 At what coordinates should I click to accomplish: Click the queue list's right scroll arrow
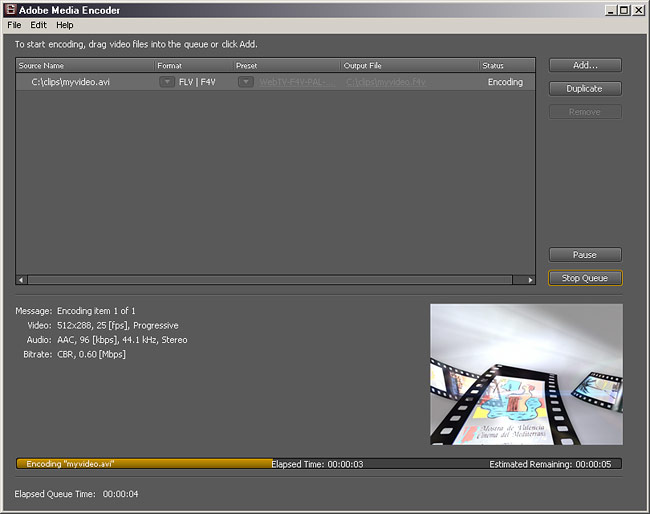pyautogui.click(x=530, y=280)
